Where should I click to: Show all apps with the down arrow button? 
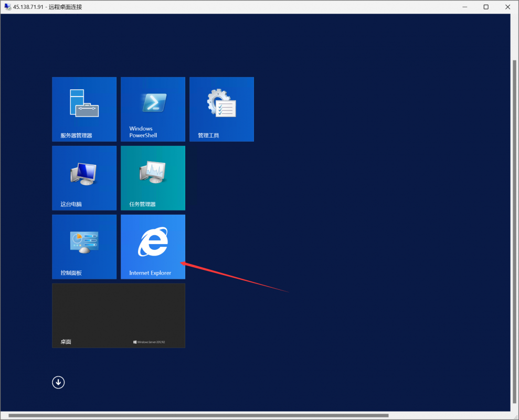click(58, 382)
